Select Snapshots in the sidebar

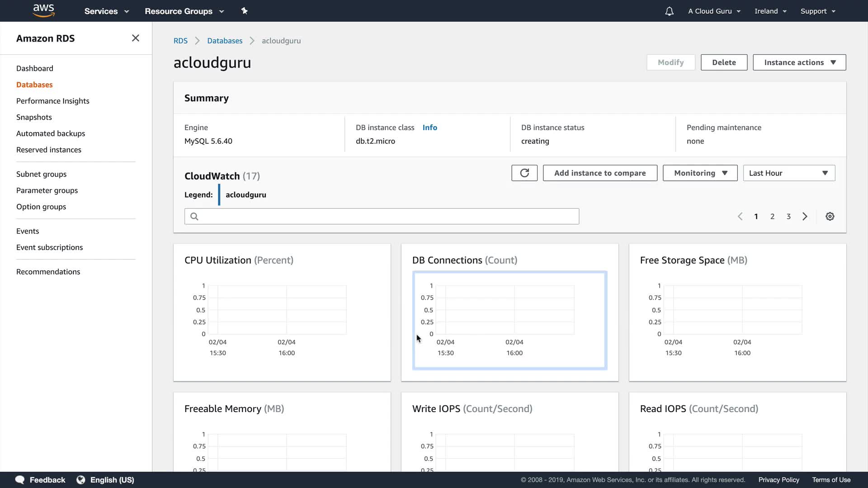point(34,117)
